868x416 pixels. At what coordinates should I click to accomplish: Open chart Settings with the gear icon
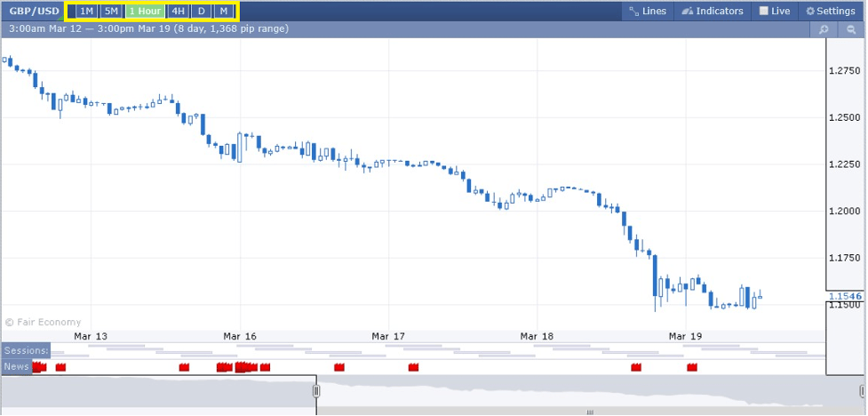tap(831, 11)
